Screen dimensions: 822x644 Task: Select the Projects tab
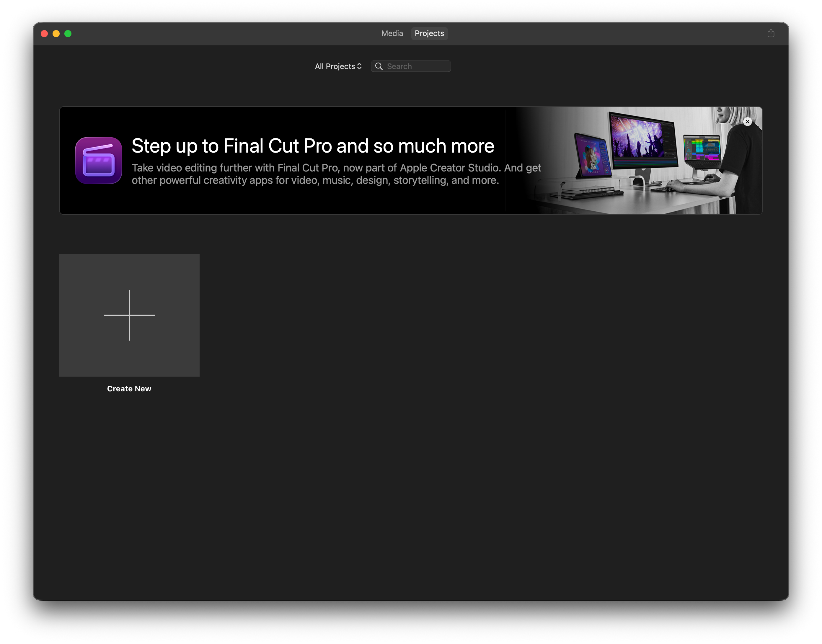[x=429, y=33]
